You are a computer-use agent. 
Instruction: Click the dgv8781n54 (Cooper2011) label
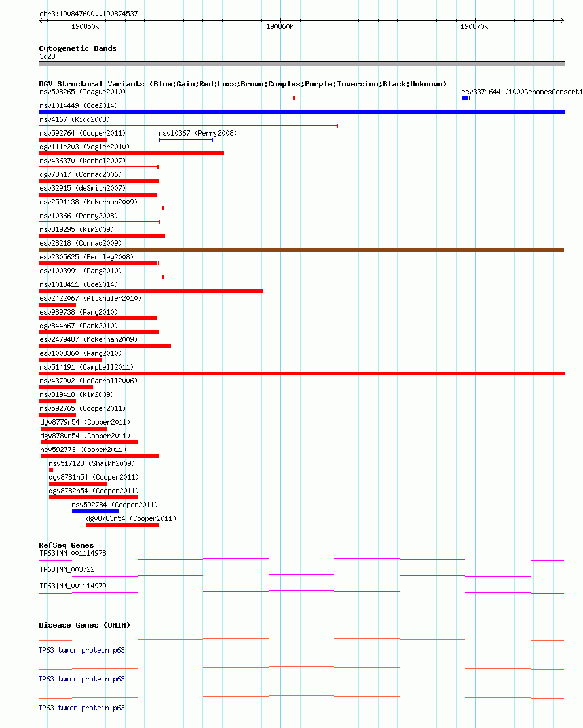click(x=94, y=477)
